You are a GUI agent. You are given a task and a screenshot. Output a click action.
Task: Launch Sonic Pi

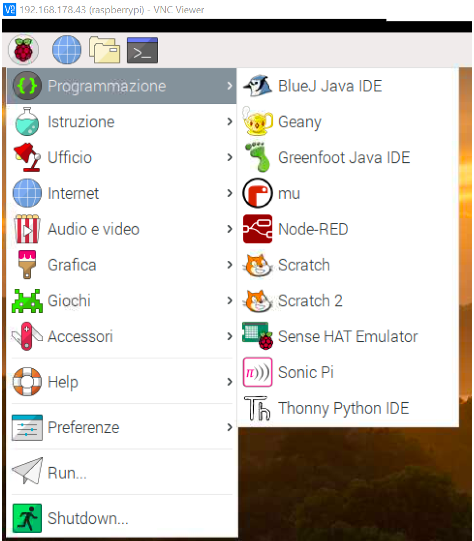(348, 372)
